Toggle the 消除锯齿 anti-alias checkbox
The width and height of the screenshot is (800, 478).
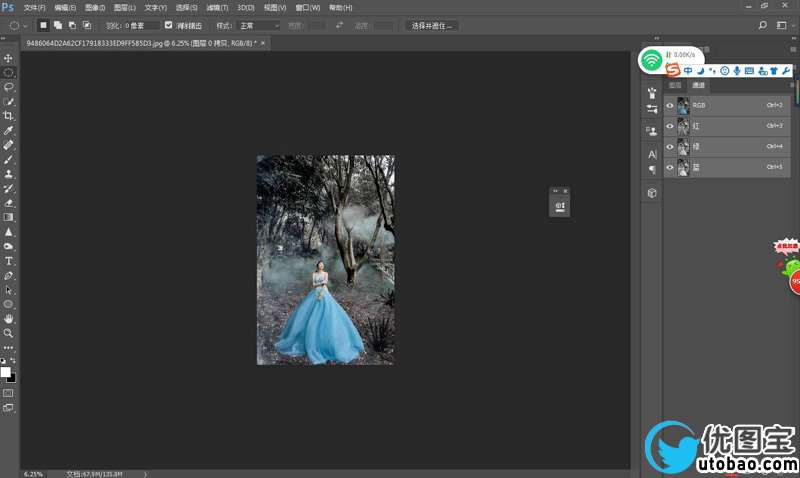[168, 25]
